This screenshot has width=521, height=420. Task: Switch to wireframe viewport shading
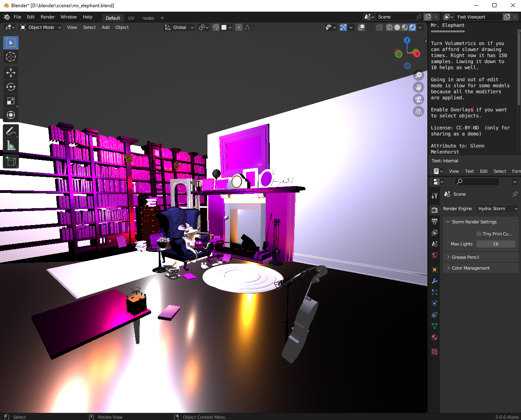click(x=390, y=27)
